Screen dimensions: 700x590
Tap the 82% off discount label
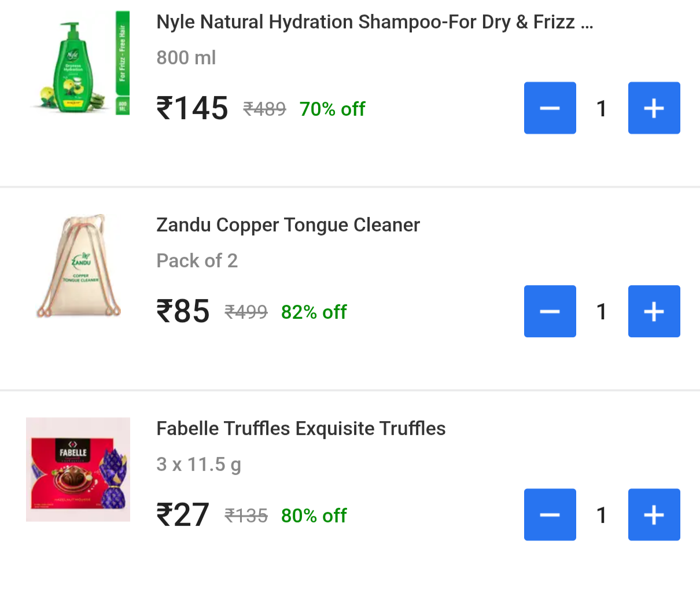314,312
